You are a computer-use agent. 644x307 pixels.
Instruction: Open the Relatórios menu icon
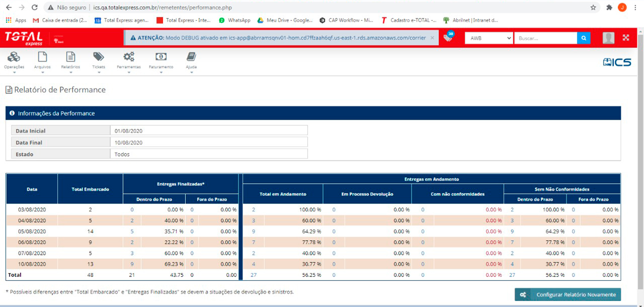tap(71, 57)
